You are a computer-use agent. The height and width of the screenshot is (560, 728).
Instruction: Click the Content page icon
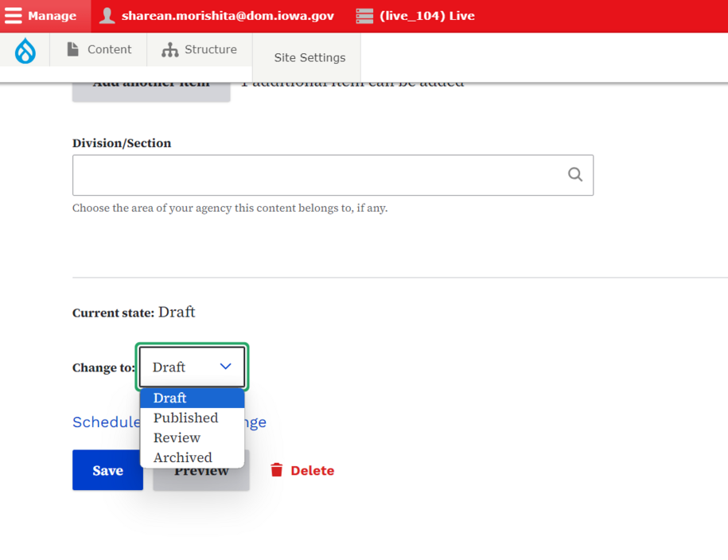tap(73, 49)
